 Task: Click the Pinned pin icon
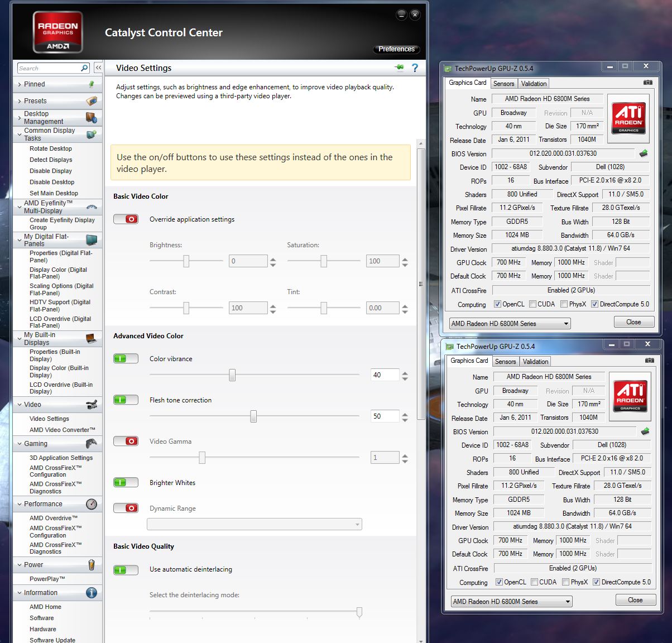click(x=92, y=84)
